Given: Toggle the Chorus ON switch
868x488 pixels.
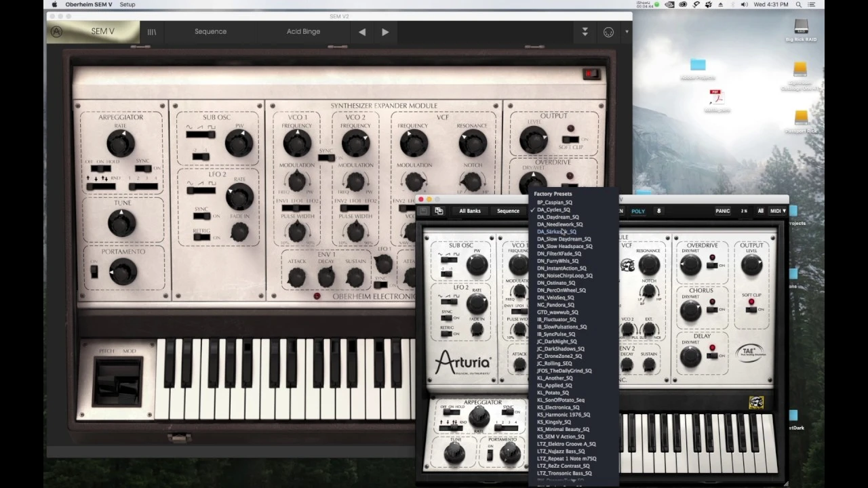Looking at the screenshot, I should pos(712,308).
